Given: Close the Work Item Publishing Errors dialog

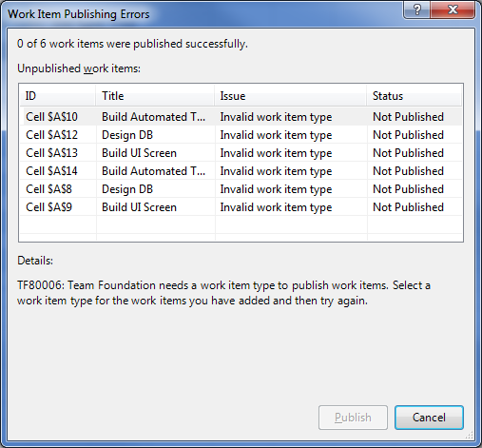Looking at the screenshot, I should coord(453,10).
